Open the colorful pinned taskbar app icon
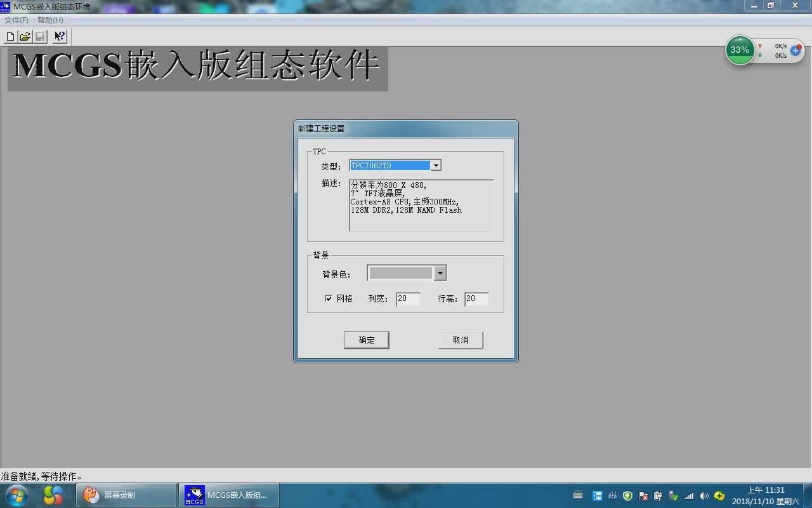Screen dimensions: 812x508 (x=53, y=495)
